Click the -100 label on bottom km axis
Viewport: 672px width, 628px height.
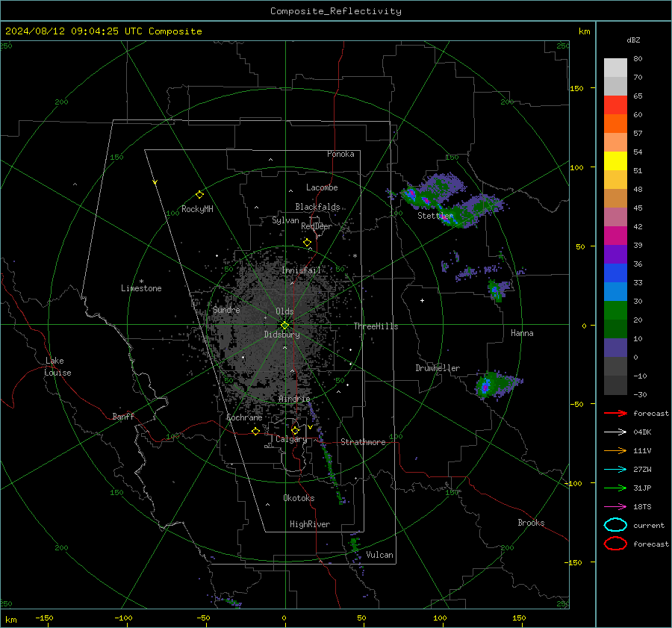pos(123,618)
